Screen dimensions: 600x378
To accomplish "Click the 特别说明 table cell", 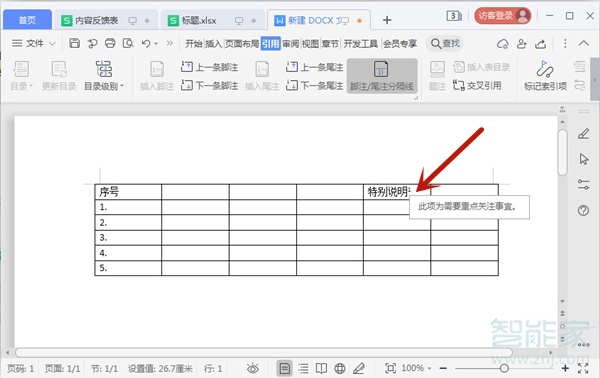I will [x=397, y=192].
